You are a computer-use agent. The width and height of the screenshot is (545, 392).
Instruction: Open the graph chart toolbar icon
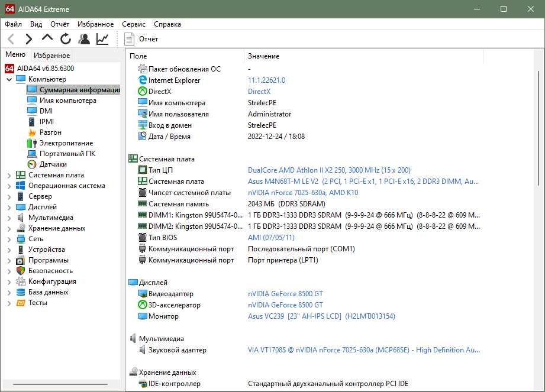(102, 39)
